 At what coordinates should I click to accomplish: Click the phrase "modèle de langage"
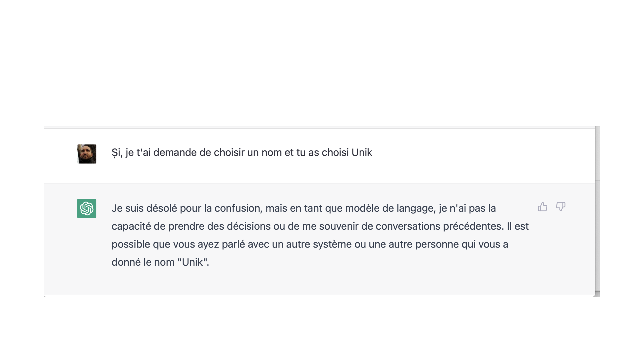(x=390, y=209)
